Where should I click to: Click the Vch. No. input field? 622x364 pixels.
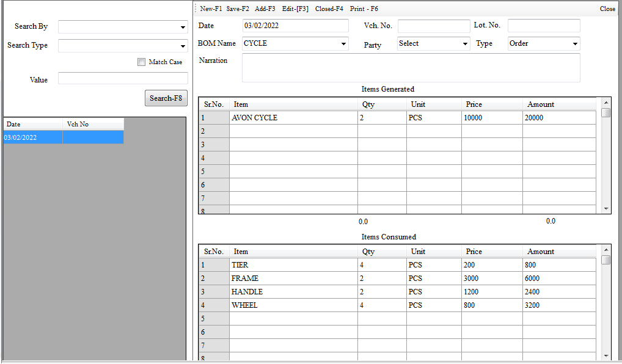coord(434,26)
